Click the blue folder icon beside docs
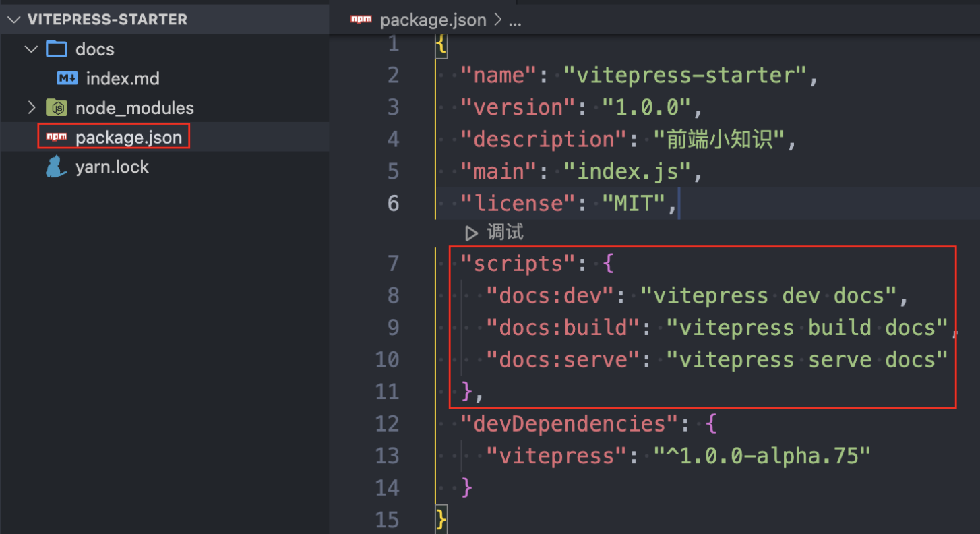 pyautogui.click(x=57, y=49)
